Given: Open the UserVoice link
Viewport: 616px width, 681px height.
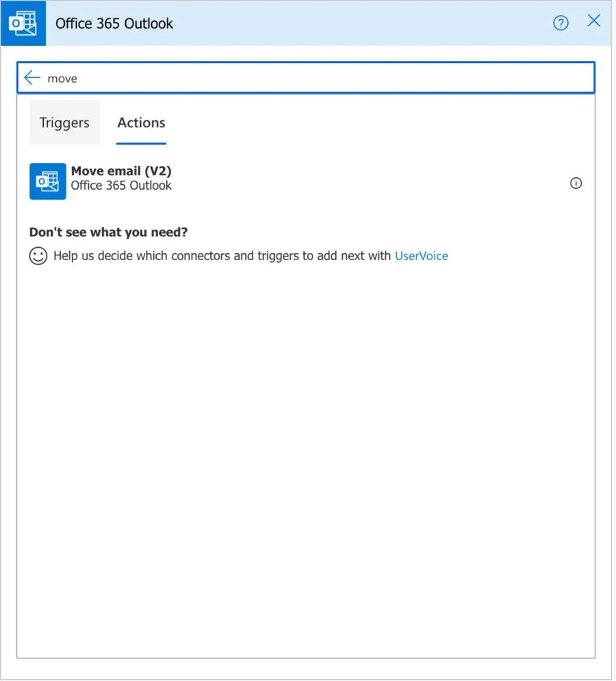Looking at the screenshot, I should (421, 256).
